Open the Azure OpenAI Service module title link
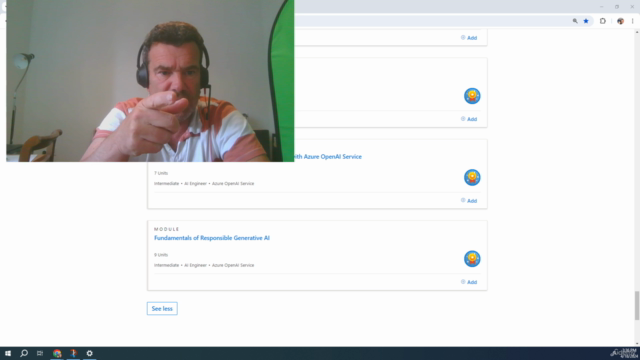 point(328,157)
